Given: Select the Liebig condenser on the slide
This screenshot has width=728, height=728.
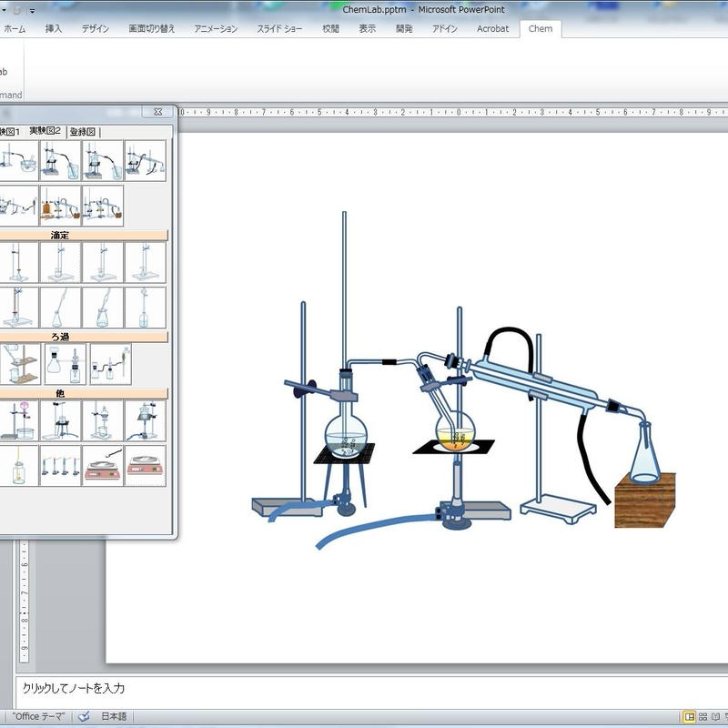Looking at the screenshot, I should coord(534,384).
